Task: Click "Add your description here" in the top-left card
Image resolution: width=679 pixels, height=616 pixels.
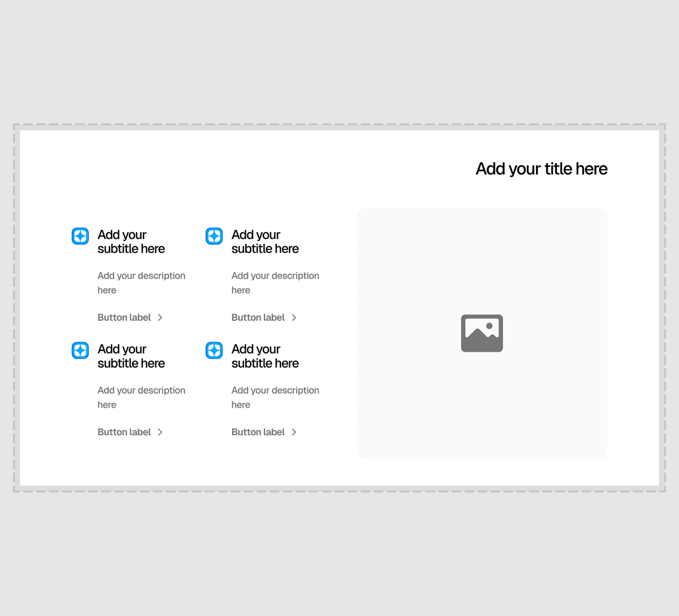Action: (141, 283)
